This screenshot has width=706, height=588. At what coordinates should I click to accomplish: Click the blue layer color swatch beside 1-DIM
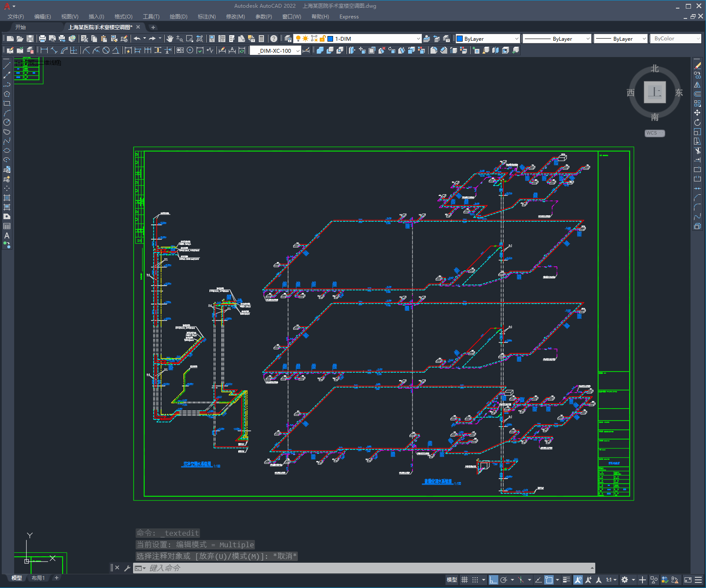[330, 39]
